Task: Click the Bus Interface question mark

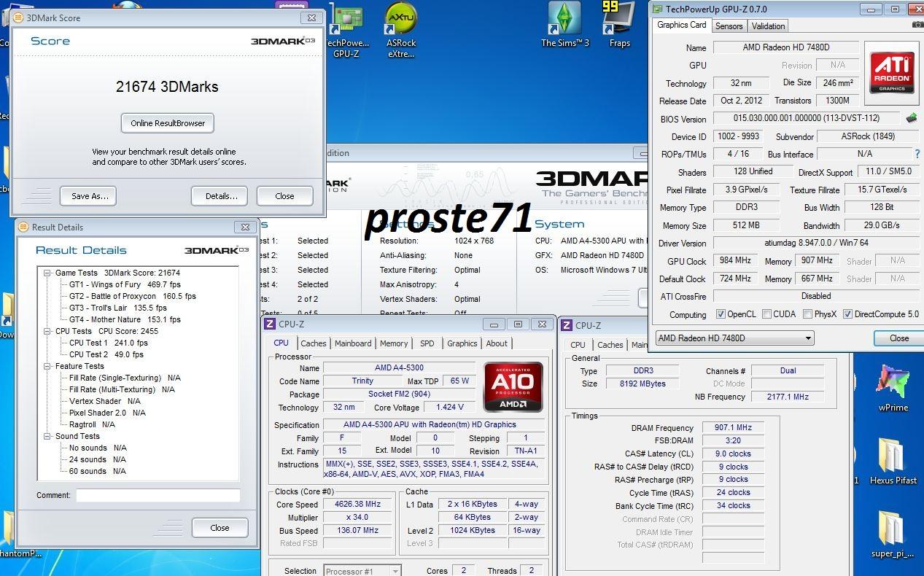Action: [917, 154]
